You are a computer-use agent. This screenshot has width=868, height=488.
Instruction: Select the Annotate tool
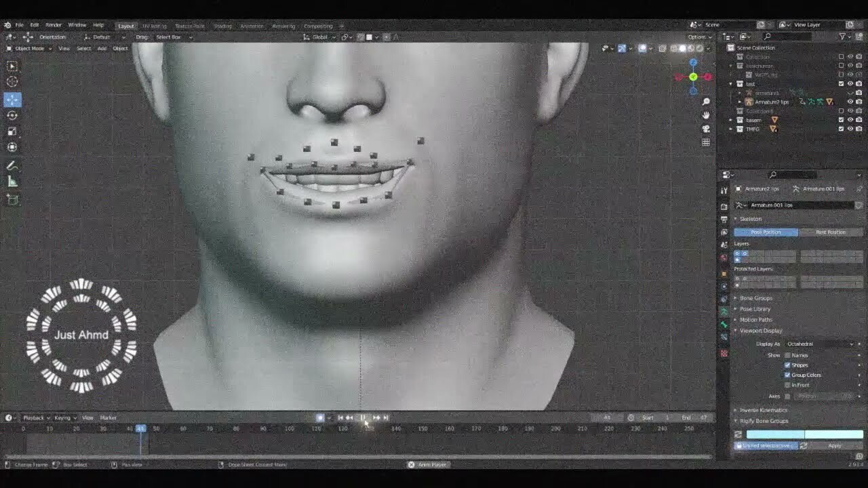pos(12,163)
